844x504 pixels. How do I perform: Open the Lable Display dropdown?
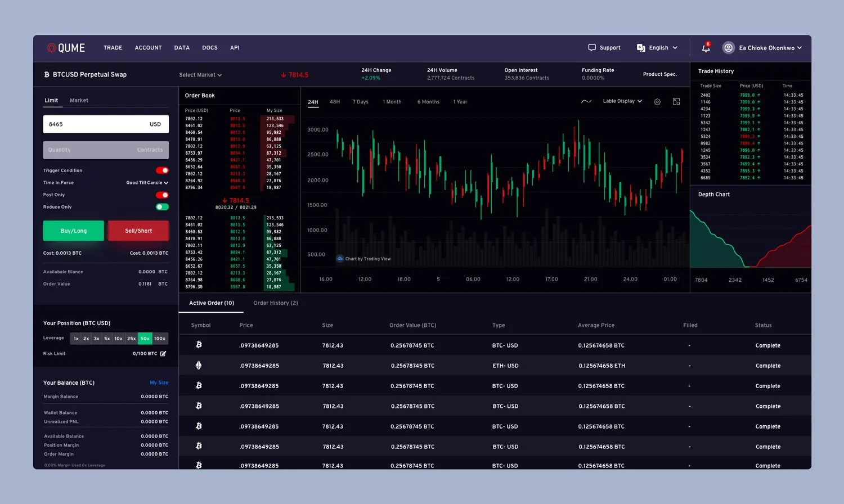[622, 101]
